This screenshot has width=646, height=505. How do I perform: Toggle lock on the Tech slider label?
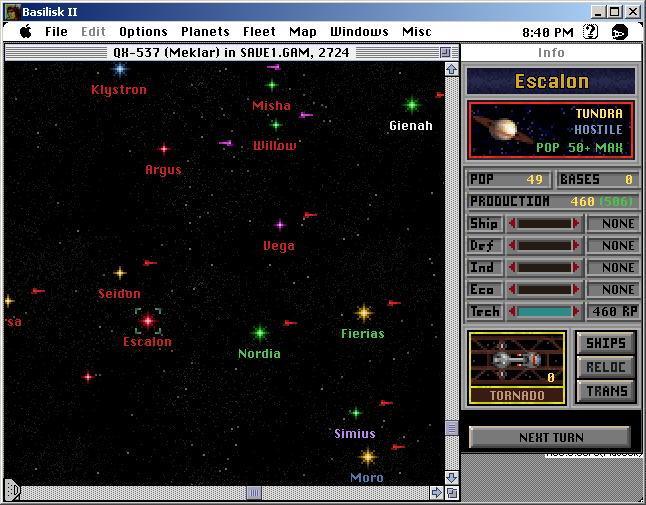[x=484, y=312]
